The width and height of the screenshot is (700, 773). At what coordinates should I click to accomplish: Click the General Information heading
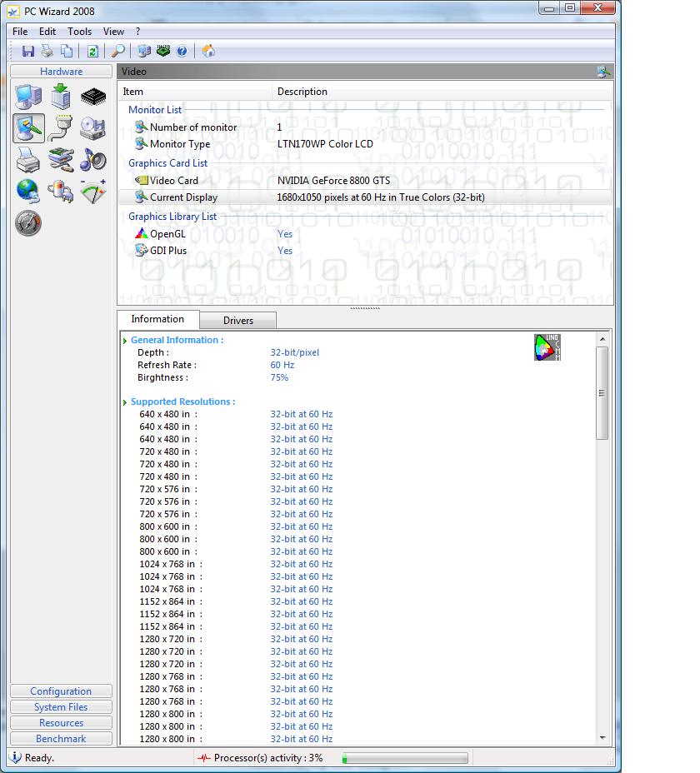[x=177, y=340]
